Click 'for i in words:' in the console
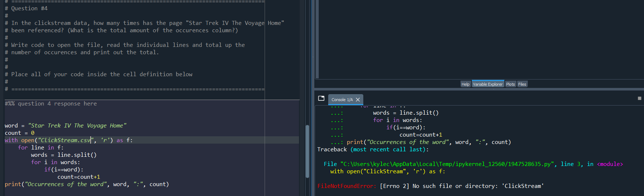This screenshot has width=644, height=196. coord(398,120)
